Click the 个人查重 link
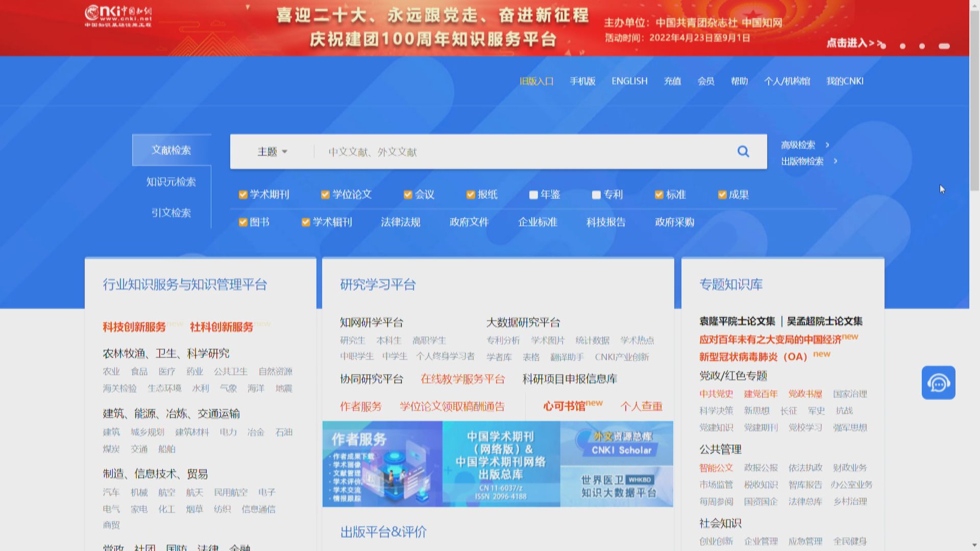Screen dimensions: 980x551 (641, 407)
